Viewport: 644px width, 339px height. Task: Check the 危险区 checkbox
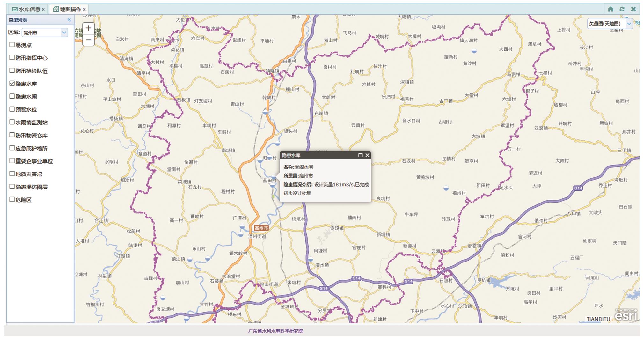(x=12, y=200)
